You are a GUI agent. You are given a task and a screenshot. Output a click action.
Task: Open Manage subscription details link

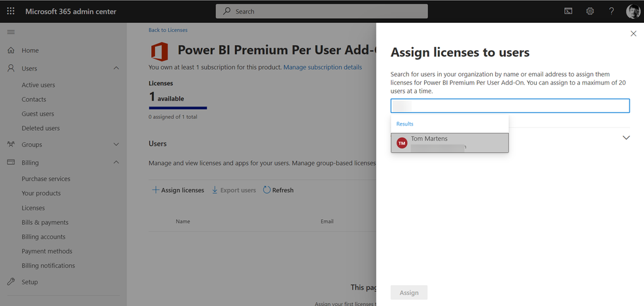(323, 67)
